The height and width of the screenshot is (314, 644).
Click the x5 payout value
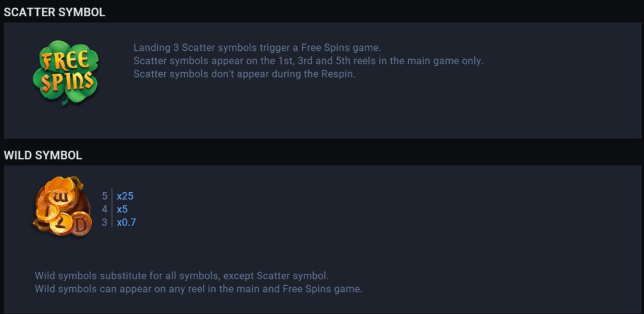click(122, 210)
